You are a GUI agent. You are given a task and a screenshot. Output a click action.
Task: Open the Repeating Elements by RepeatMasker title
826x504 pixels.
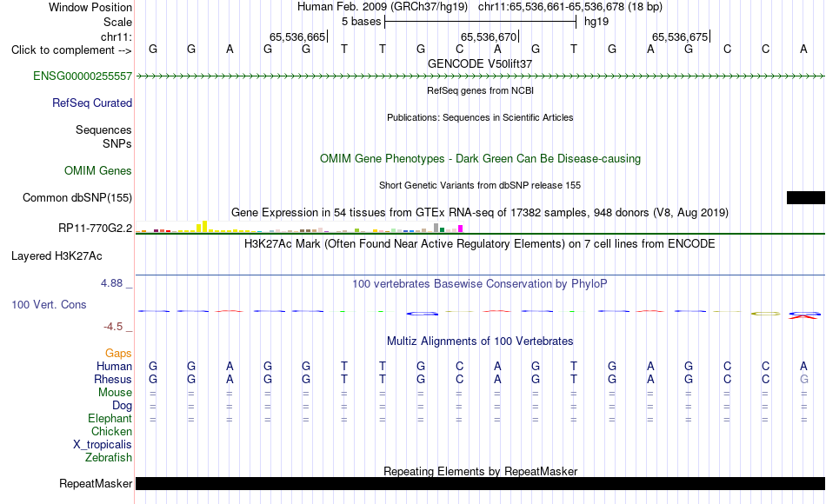point(481,471)
